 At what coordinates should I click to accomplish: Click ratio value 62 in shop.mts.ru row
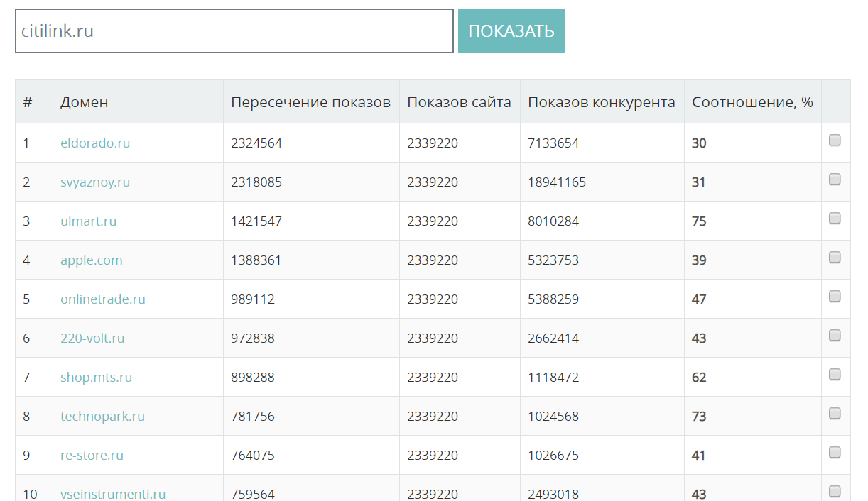[x=699, y=377]
